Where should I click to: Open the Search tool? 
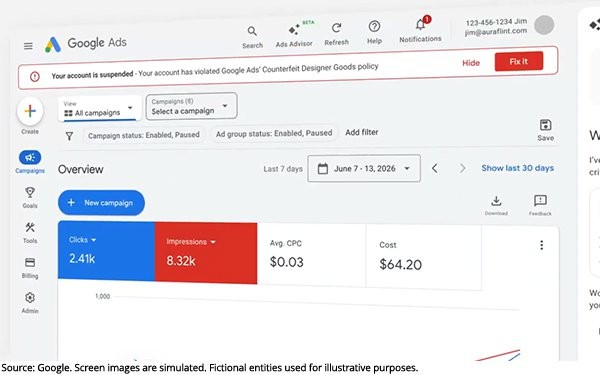(252, 37)
